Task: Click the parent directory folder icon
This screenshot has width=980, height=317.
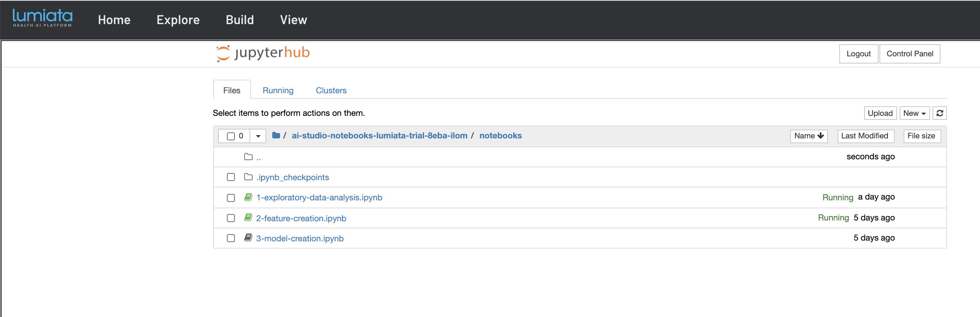Action: pyautogui.click(x=248, y=156)
